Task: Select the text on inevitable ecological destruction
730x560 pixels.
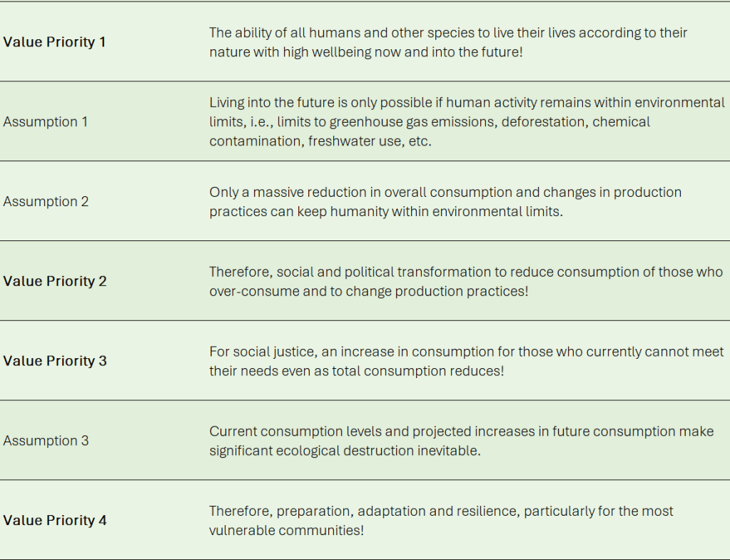Action: tap(461, 441)
